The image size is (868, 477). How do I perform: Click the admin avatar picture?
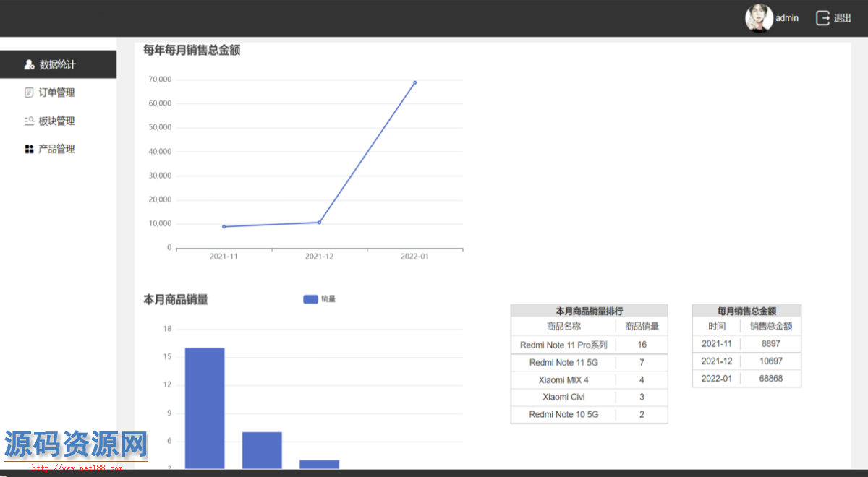pos(759,18)
